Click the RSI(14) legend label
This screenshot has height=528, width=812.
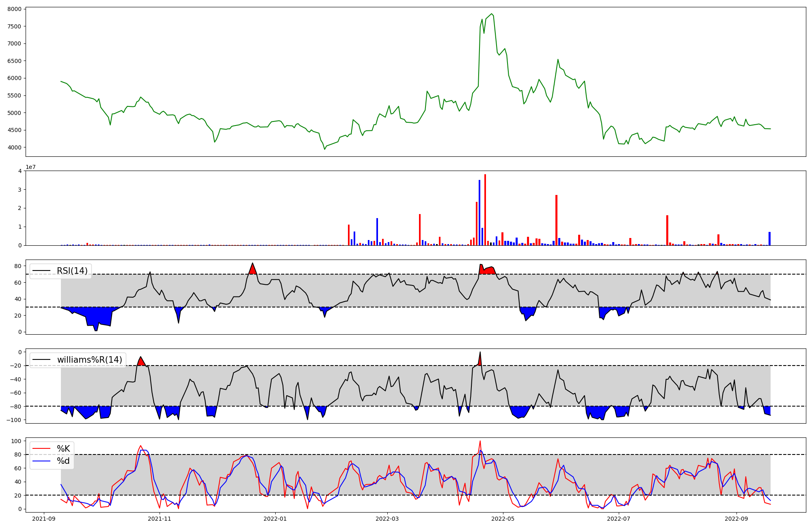(x=72, y=271)
